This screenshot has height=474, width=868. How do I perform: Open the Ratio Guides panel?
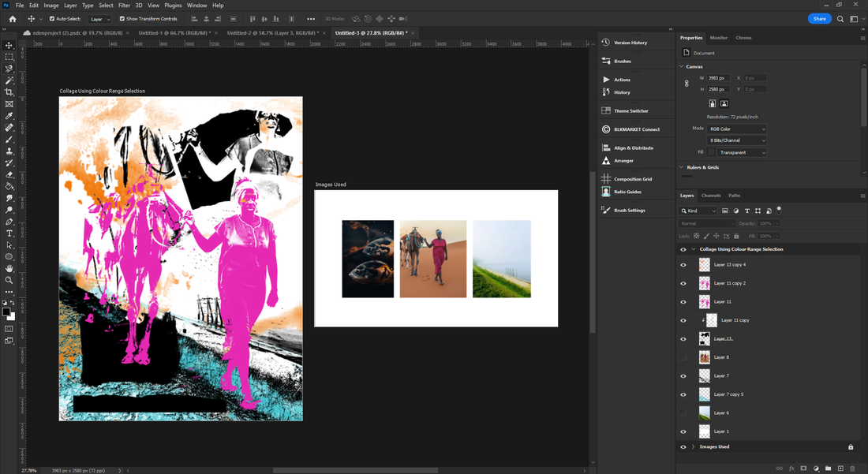coord(628,192)
